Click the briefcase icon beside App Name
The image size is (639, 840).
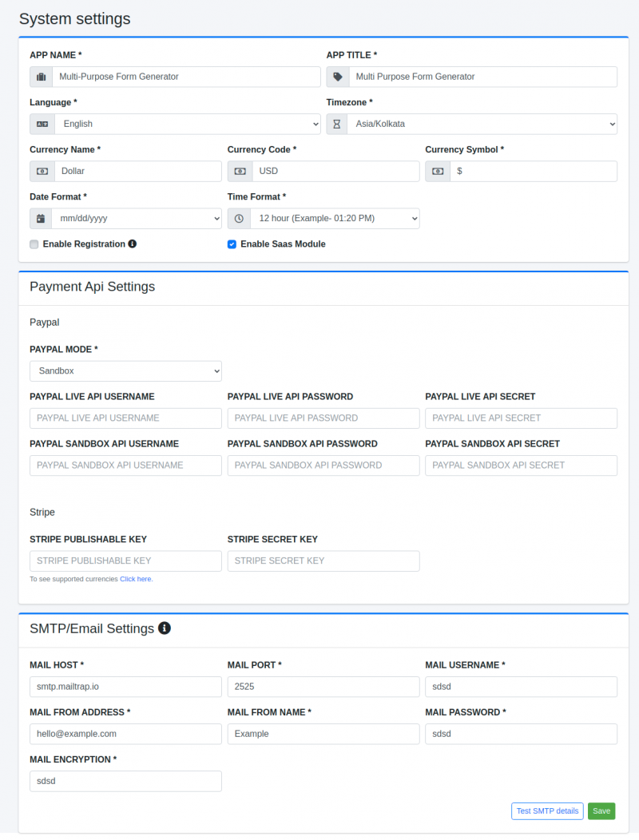click(42, 77)
